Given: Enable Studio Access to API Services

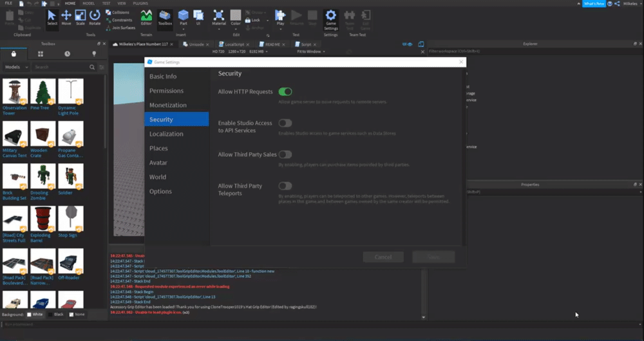Looking at the screenshot, I should (285, 123).
